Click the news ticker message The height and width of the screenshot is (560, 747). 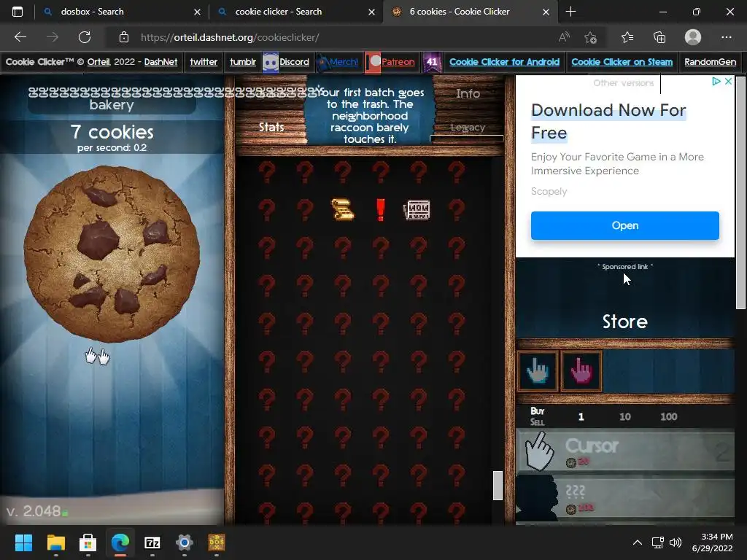[x=370, y=116]
